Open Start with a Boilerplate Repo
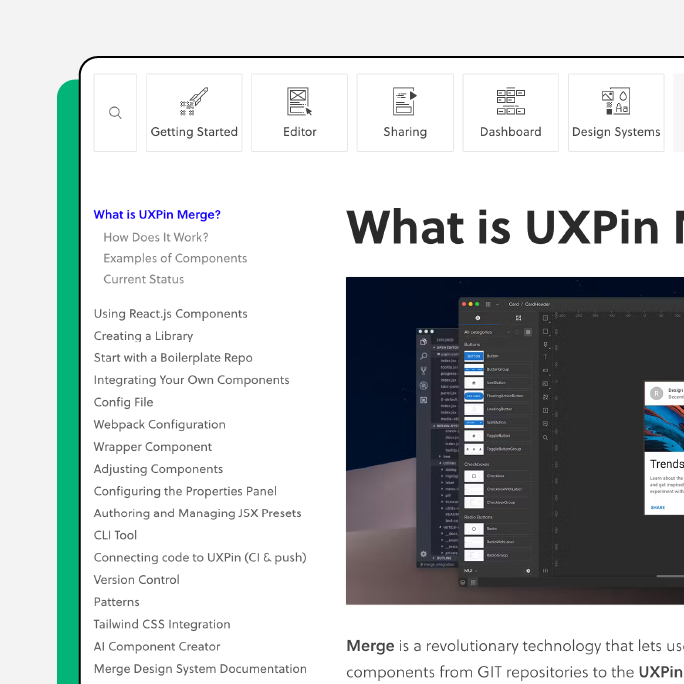 (173, 358)
